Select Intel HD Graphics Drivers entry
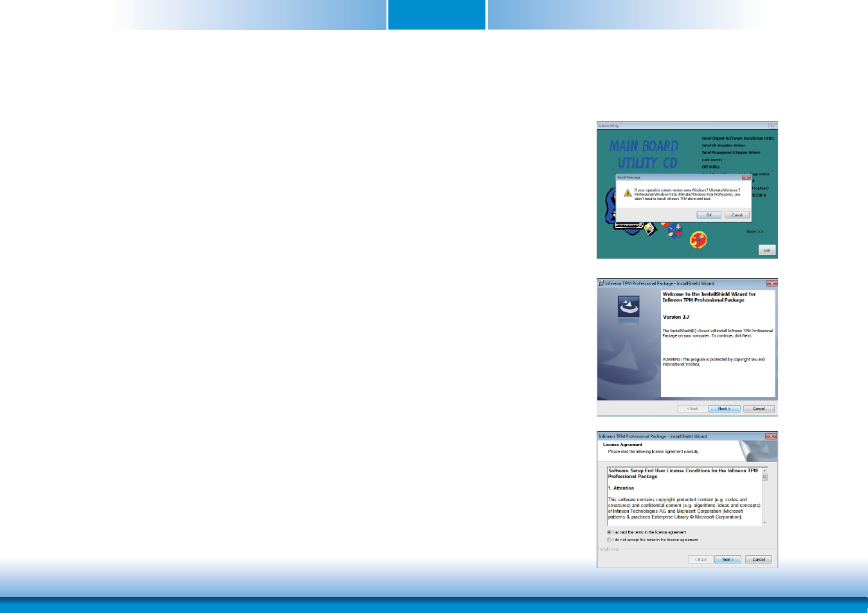 point(724,145)
